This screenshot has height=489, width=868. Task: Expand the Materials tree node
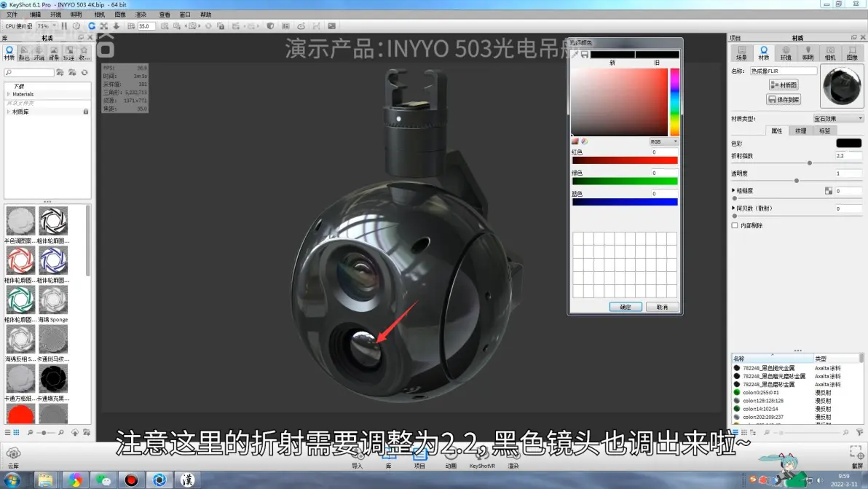8,94
